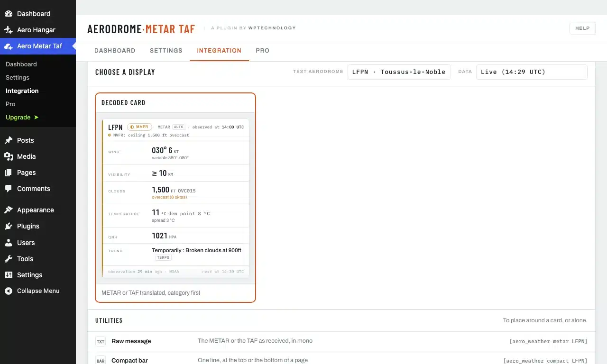Viewport: 607px width, 364px height.
Task: Click the Comments speech bubble icon
Action: [9, 189]
